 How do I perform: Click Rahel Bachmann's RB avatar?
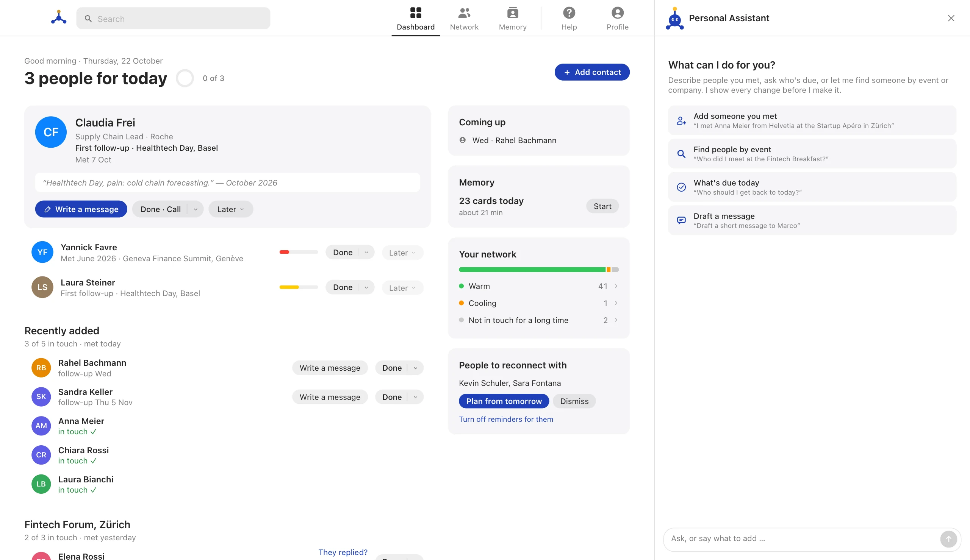[x=41, y=368]
